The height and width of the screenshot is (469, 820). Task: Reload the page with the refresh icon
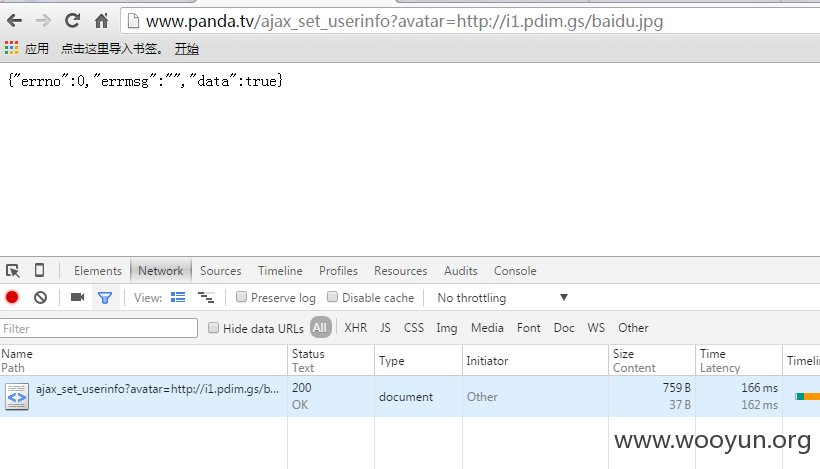pyautogui.click(x=72, y=21)
